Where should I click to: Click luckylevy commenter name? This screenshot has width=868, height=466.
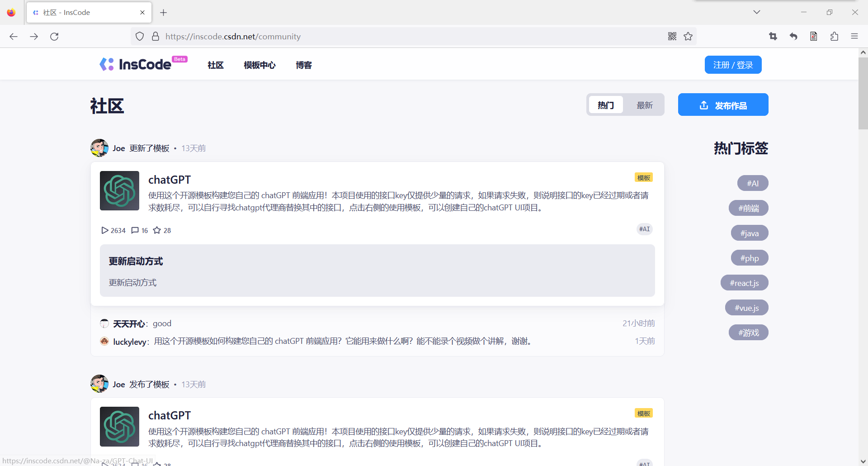pyautogui.click(x=130, y=342)
